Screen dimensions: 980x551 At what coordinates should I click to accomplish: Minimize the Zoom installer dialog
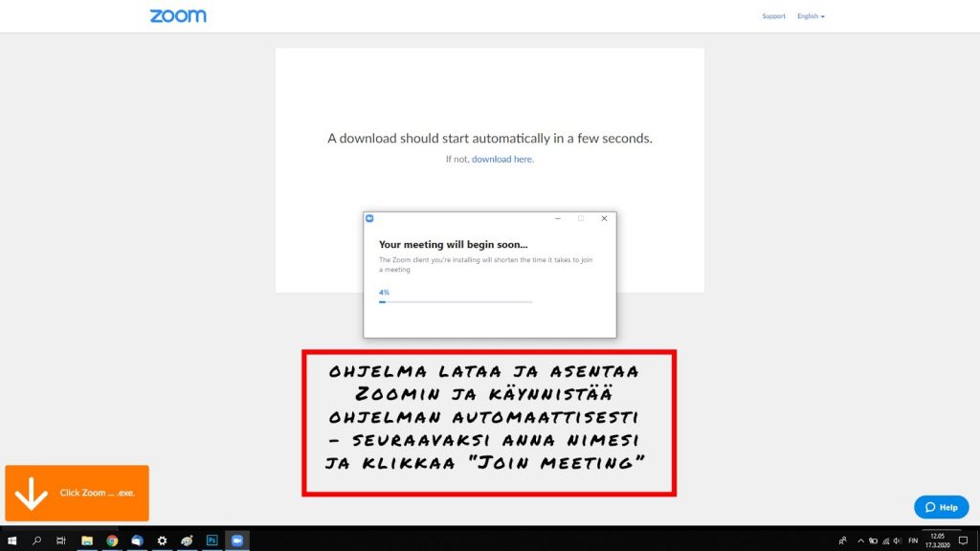pyautogui.click(x=558, y=218)
